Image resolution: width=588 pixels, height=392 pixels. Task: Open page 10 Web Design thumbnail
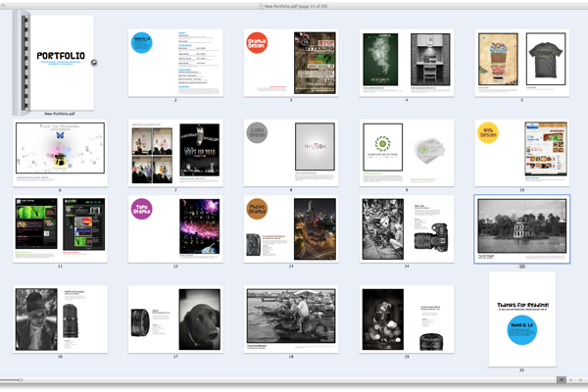pyautogui.click(x=522, y=153)
